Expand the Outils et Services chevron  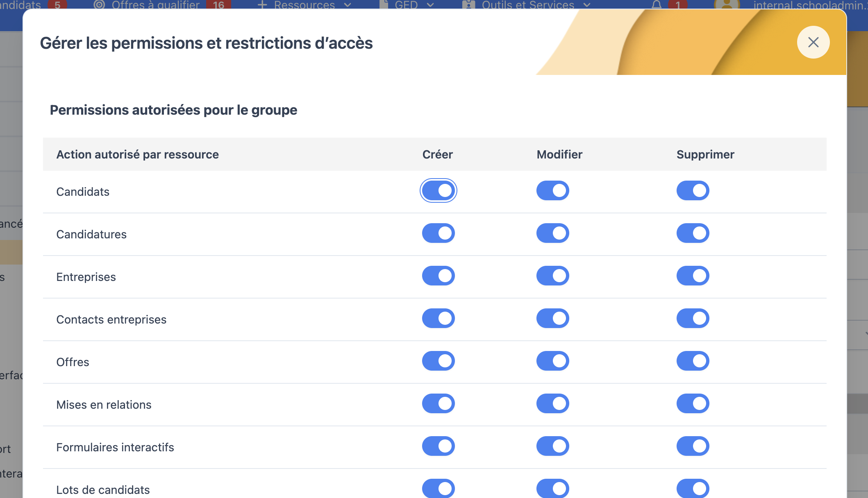coord(587,5)
